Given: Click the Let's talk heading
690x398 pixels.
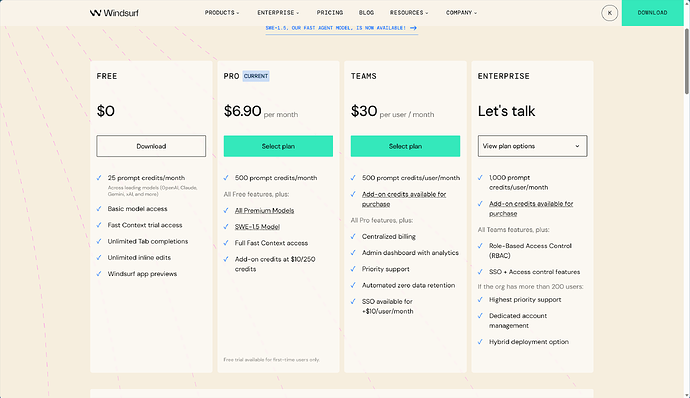Looking at the screenshot, I should 506,111.
